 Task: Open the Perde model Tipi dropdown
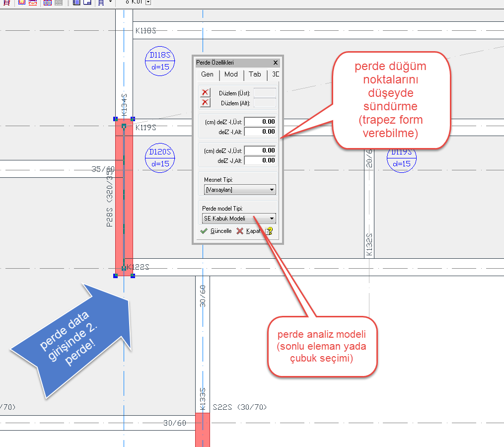240,218
